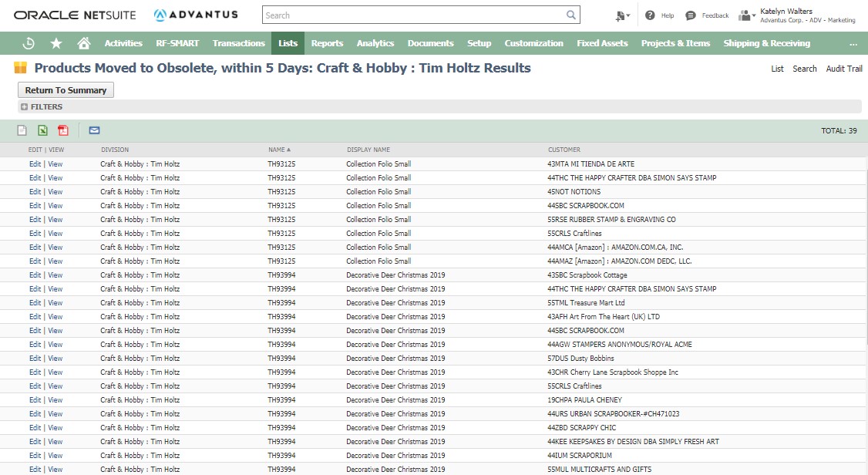Edit the 45NOT NOTIONS row
868x475 pixels.
(35, 191)
